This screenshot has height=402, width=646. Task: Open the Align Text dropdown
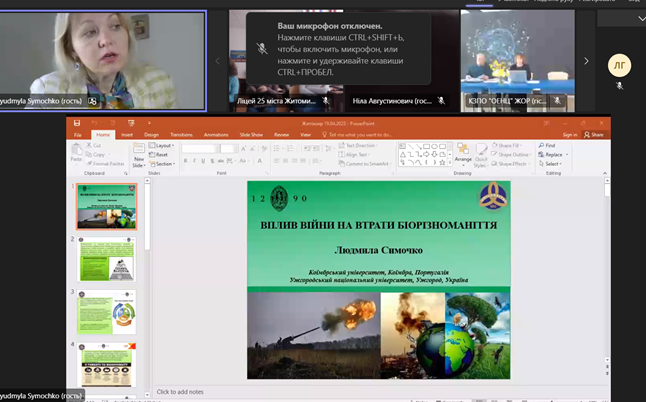click(354, 154)
